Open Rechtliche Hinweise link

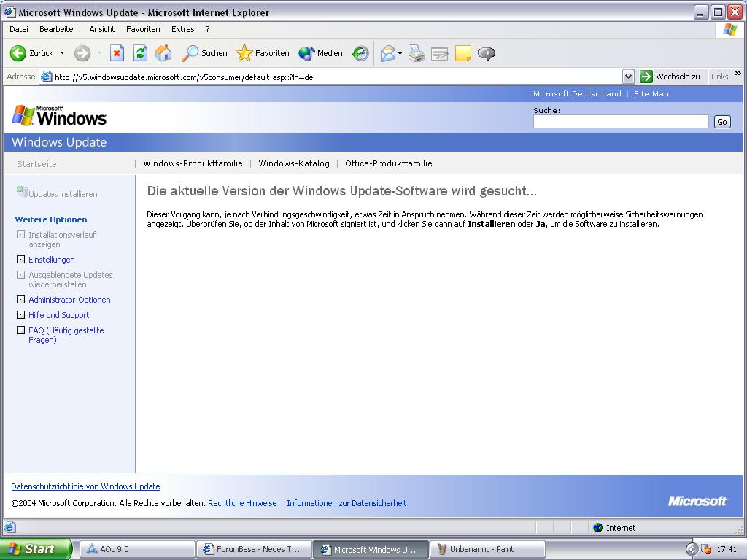pyautogui.click(x=242, y=503)
